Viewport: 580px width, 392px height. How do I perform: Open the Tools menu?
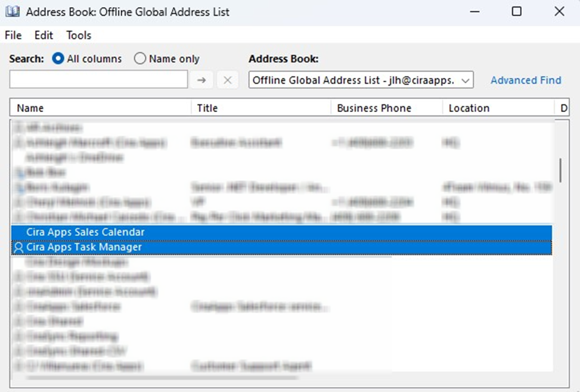[x=79, y=35]
